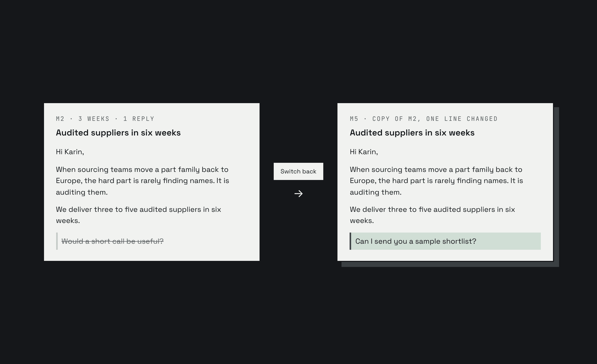Click the highlighted line 'Can I send you a sample shortlist?'
Screen dimensions: 597x364
(x=445, y=241)
